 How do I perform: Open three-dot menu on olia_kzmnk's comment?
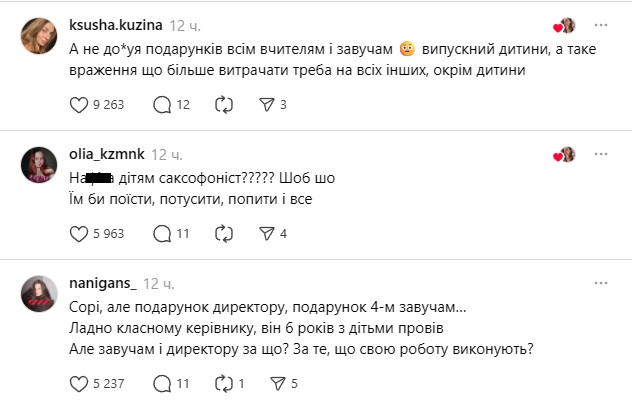coord(601,154)
